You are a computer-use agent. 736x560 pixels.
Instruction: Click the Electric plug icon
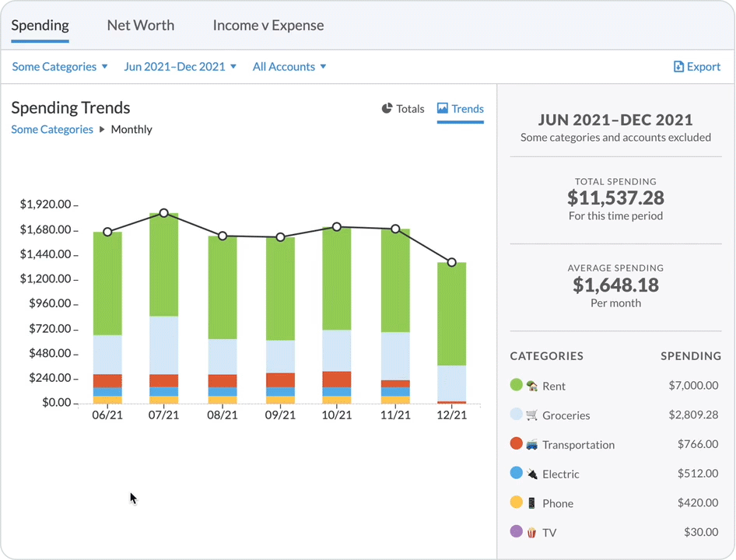pyautogui.click(x=532, y=474)
